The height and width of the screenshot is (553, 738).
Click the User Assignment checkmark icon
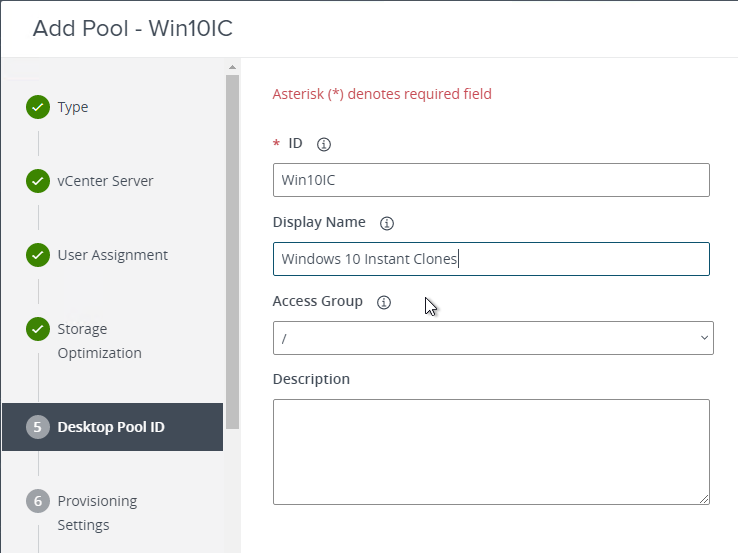38,255
